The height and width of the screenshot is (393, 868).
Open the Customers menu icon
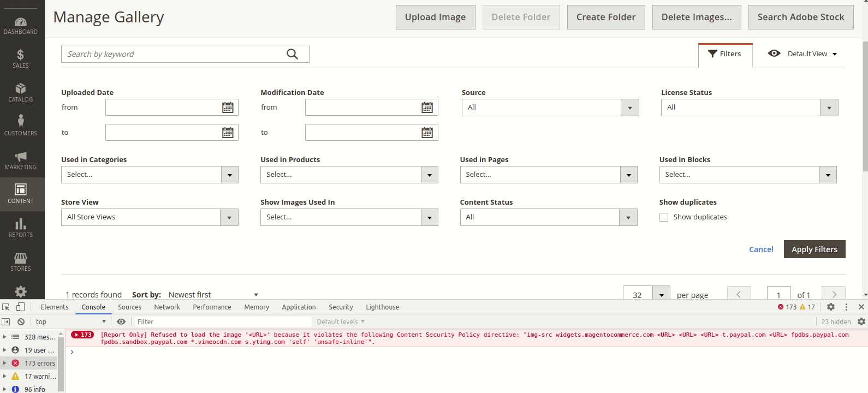21,121
